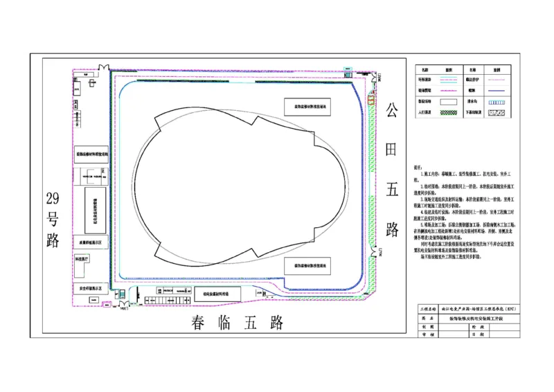Select the upper-right 装饰装修材料堆放场地 box

(307, 107)
